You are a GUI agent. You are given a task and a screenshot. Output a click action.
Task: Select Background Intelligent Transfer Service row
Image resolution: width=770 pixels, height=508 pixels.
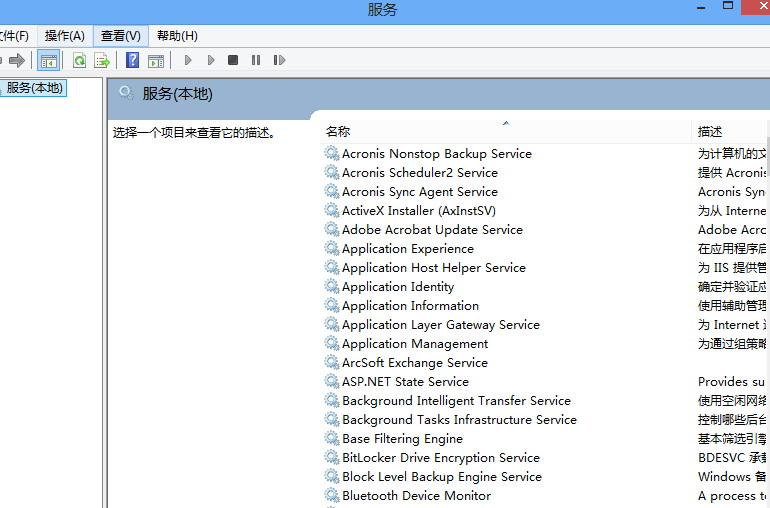click(x=456, y=401)
